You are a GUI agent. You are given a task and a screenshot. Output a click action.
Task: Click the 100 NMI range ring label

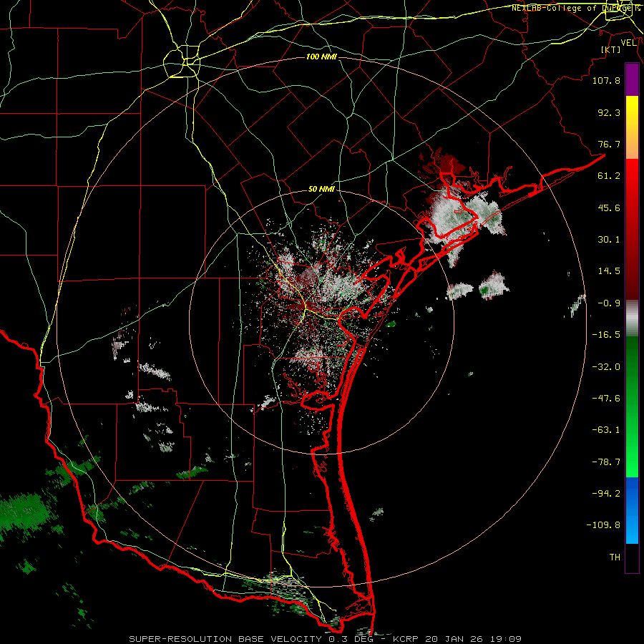pos(321,57)
